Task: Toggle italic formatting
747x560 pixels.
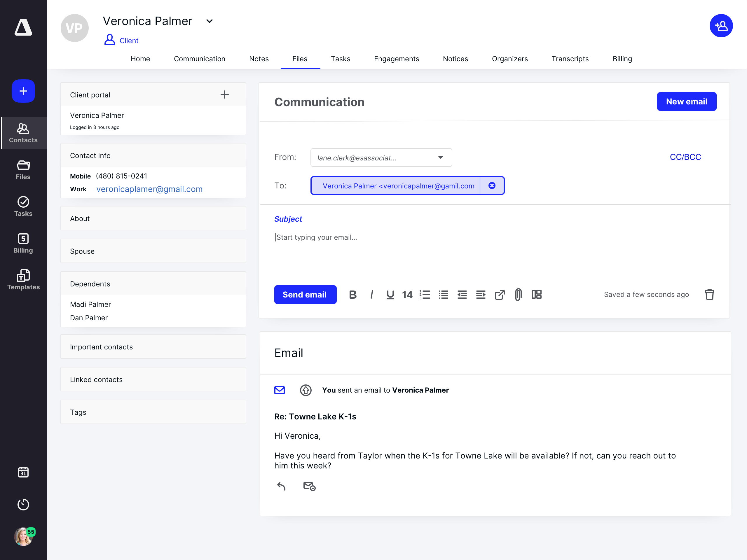Action: tap(371, 294)
